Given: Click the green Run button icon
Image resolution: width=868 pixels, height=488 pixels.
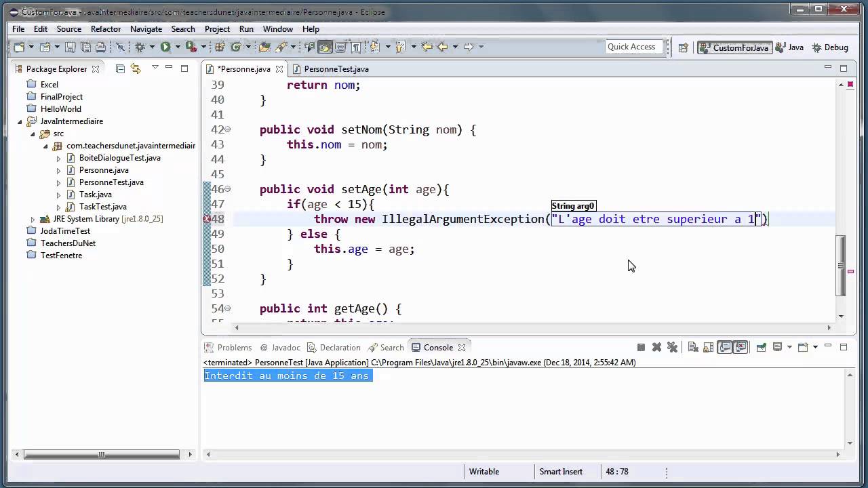Looking at the screenshot, I should (x=165, y=47).
